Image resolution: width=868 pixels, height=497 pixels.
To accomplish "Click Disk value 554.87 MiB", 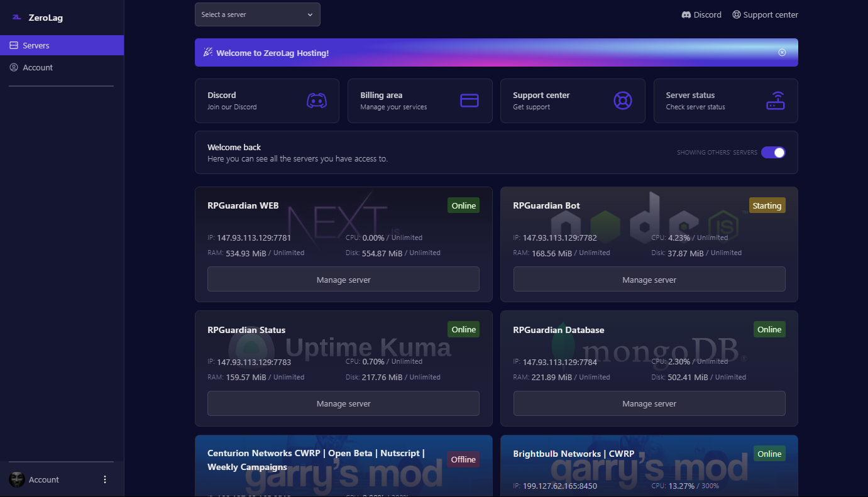I will [382, 253].
